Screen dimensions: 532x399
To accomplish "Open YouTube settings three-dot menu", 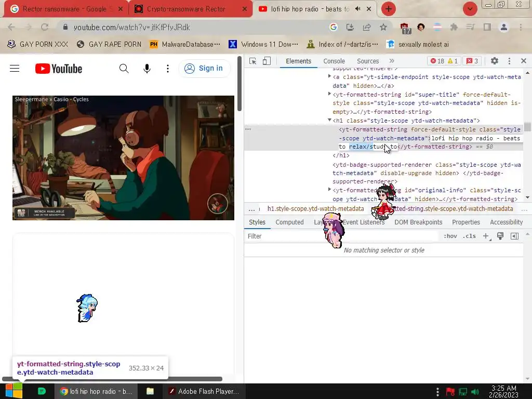I will click(x=168, y=69).
